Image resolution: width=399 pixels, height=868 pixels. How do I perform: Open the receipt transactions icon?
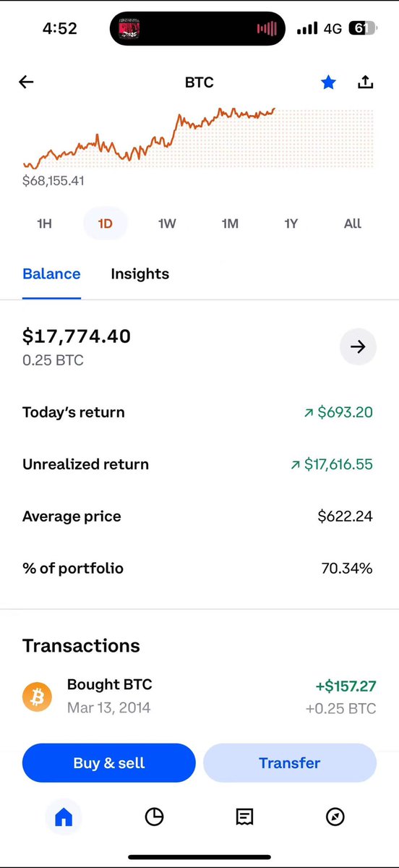click(x=244, y=817)
